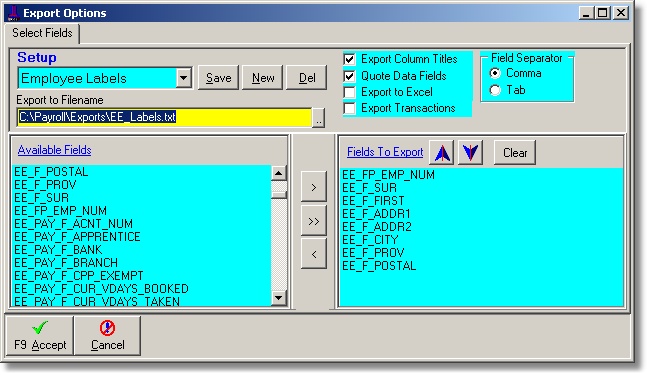Select EE_FP_EMP_NUM in Fields To Export
Viewport: 647px width, 375px height.
(x=481, y=175)
